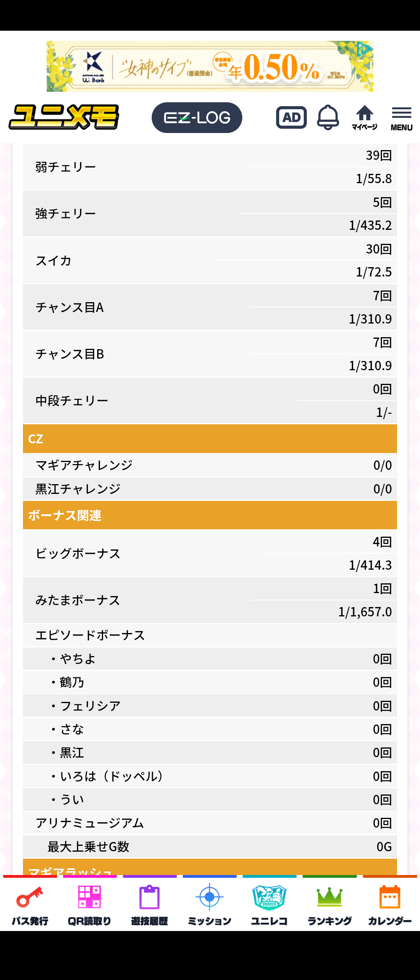Open notifications bell icon

[328, 117]
